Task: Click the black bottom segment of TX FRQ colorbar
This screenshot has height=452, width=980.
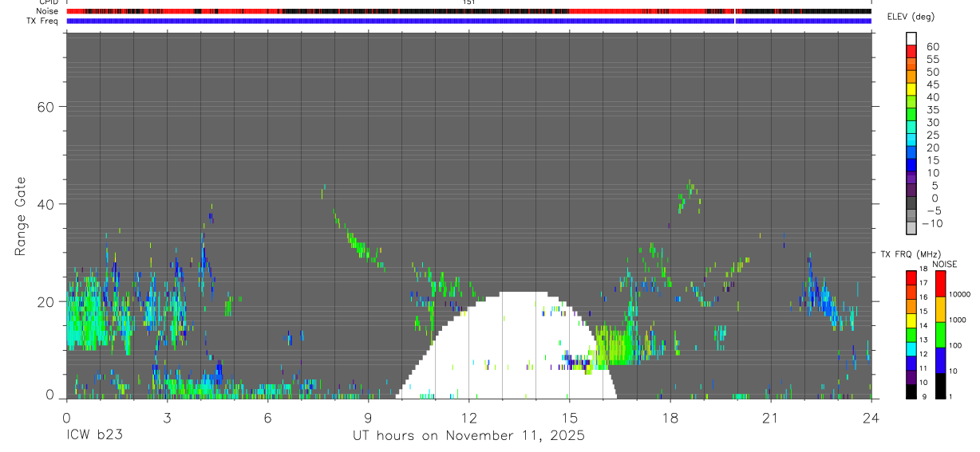Action: [x=911, y=391]
